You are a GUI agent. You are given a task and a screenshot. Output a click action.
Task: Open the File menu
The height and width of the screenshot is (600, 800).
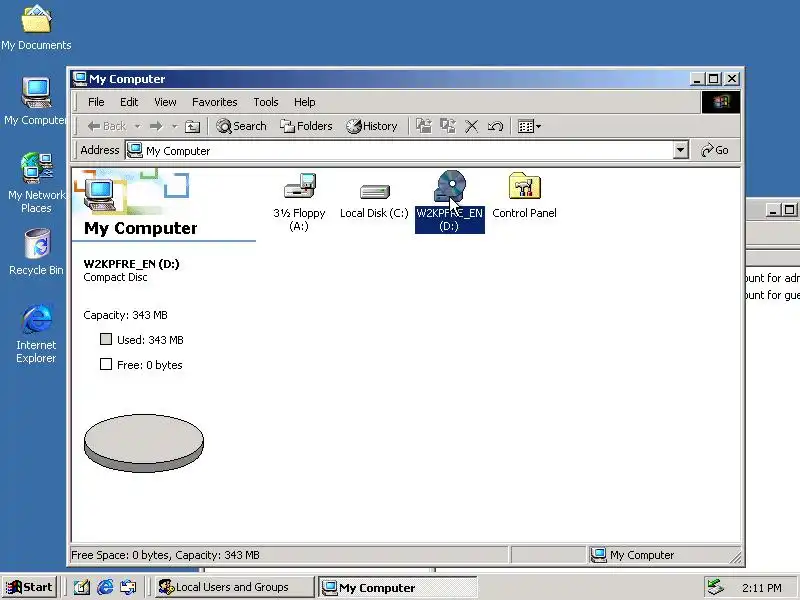coord(96,102)
